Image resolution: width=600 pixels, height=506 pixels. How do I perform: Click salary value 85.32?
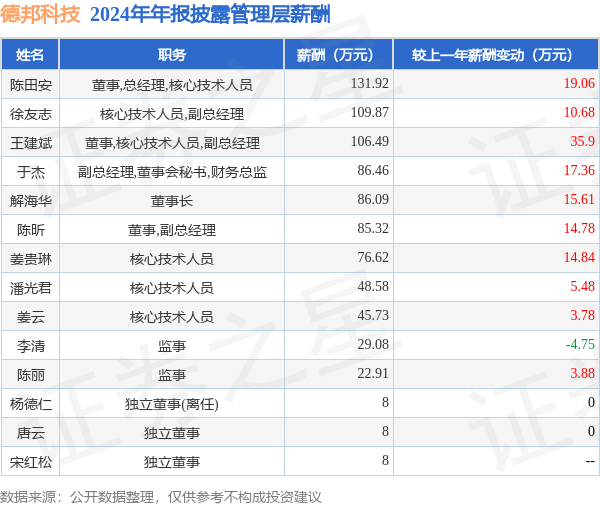(x=373, y=228)
